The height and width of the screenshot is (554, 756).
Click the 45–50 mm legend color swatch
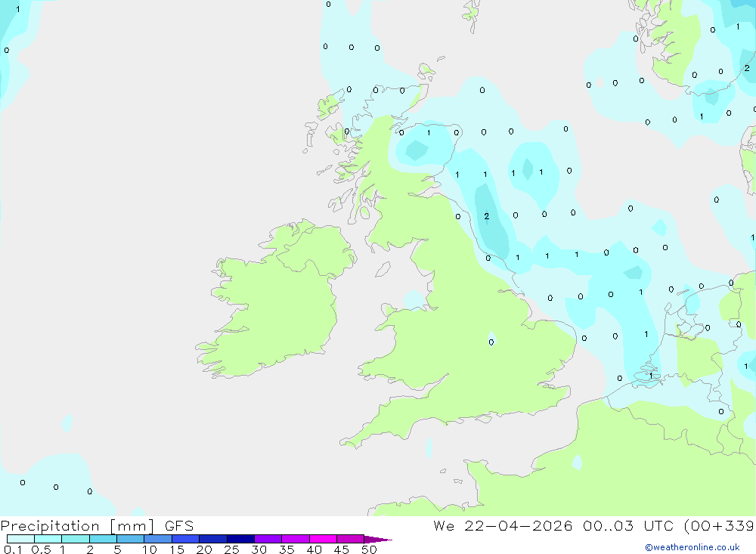pyautogui.click(x=351, y=539)
